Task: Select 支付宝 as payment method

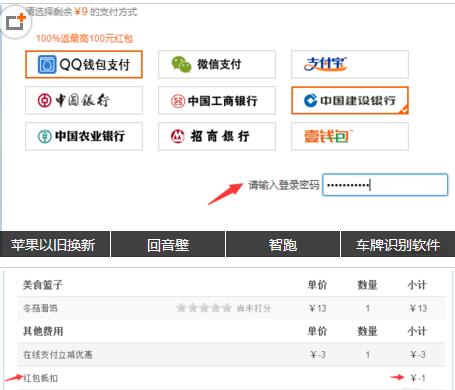Action: [x=350, y=64]
